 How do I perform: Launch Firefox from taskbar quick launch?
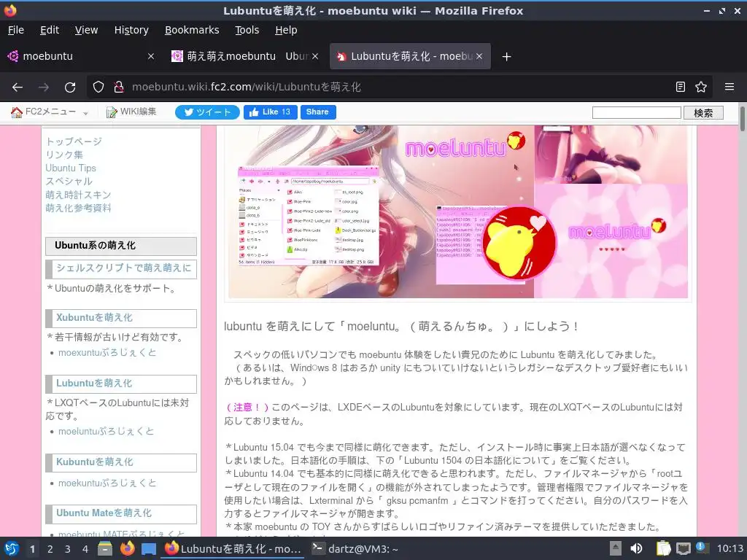coord(127,548)
